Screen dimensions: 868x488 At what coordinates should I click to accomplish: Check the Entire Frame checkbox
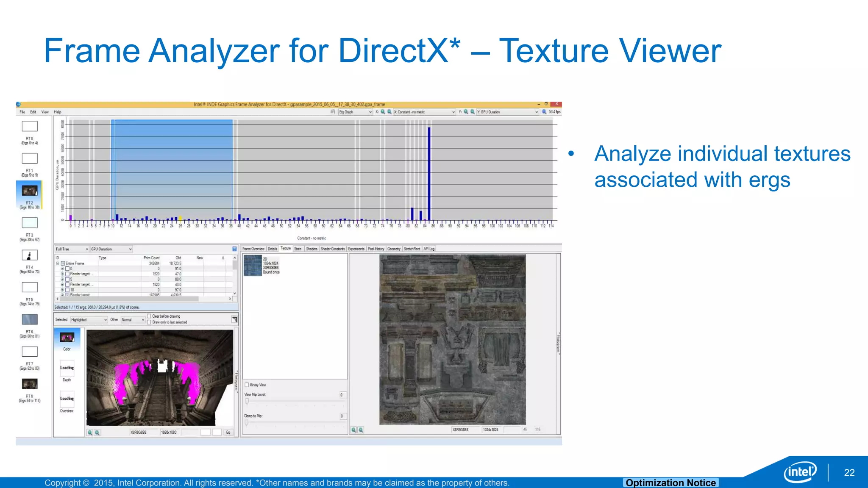(63, 263)
